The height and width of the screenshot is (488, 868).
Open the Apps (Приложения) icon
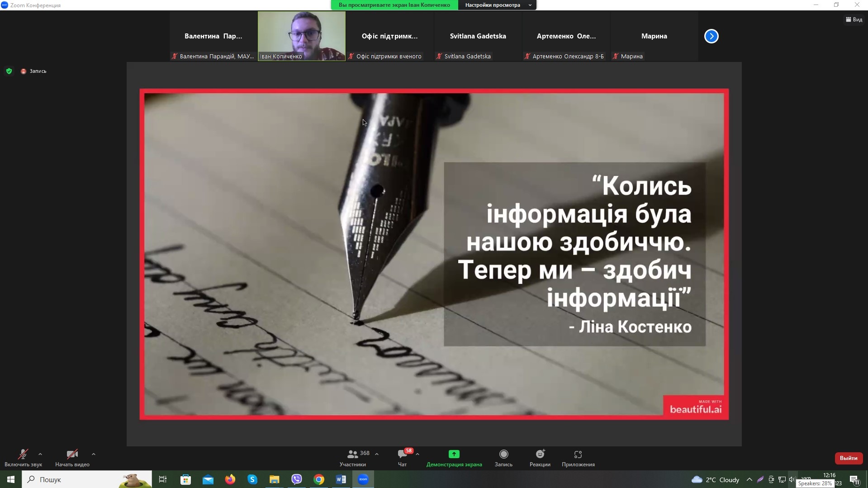578,454
